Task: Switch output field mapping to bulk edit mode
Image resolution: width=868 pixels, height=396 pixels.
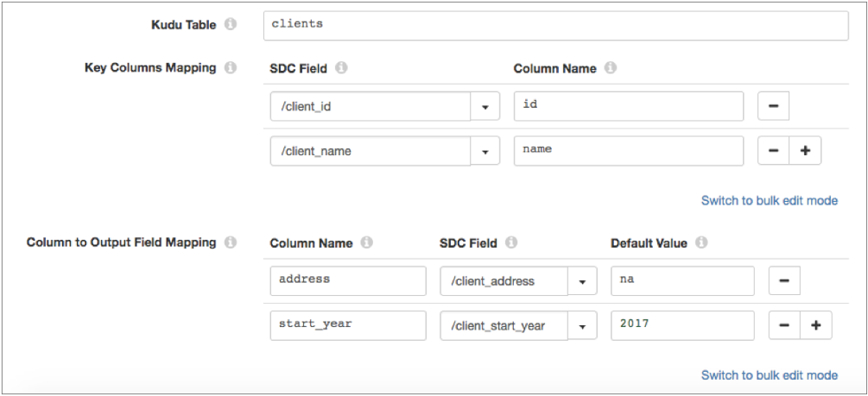Action: coord(769,375)
